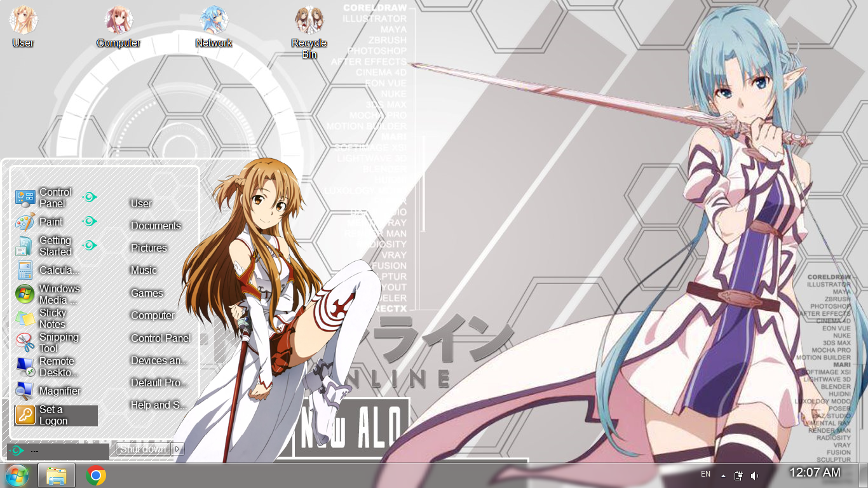Click the Shut down button
Image resolution: width=868 pixels, height=488 pixels.
click(144, 449)
